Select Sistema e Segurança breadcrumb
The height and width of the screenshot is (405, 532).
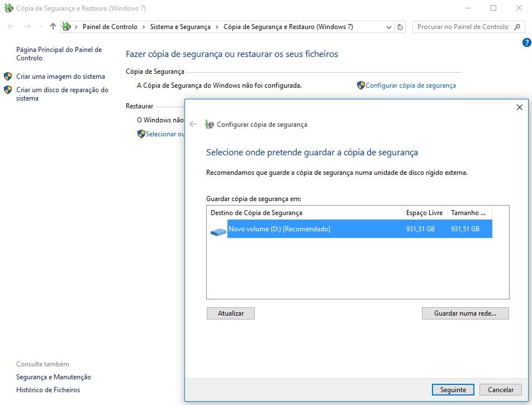[180, 27]
